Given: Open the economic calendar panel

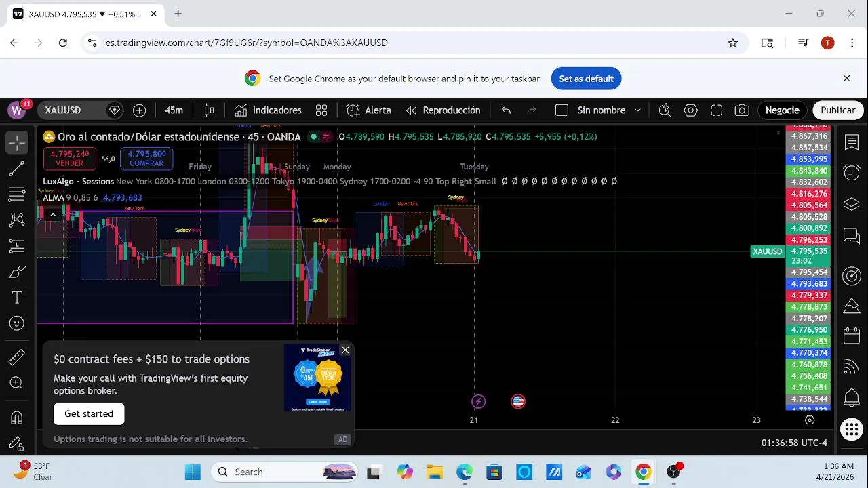Looking at the screenshot, I should [x=852, y=335].
